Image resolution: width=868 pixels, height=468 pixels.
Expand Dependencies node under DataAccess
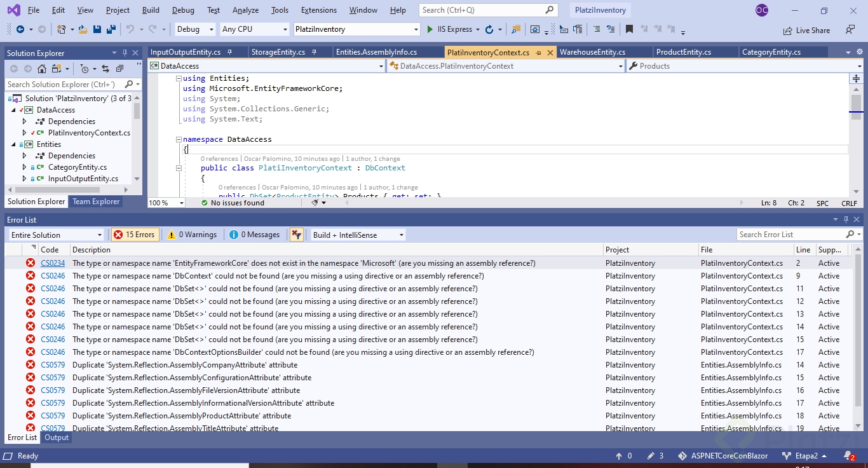(25, 121)
